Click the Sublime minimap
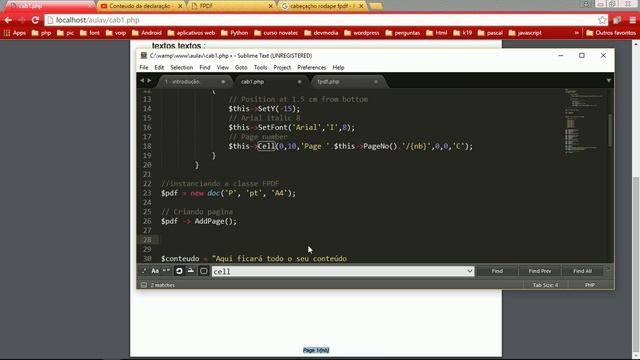640x360 pixels. click(x=584, y=122)
